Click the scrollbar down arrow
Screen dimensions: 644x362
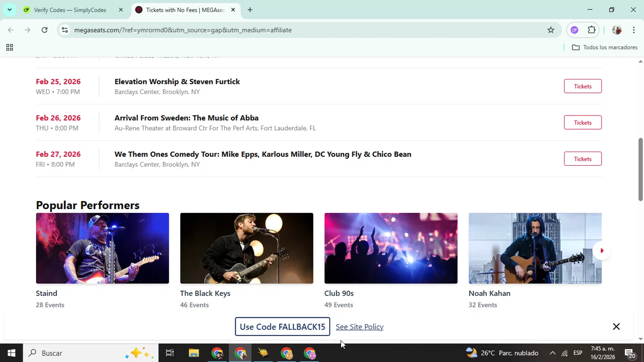(x=641, y=339)
